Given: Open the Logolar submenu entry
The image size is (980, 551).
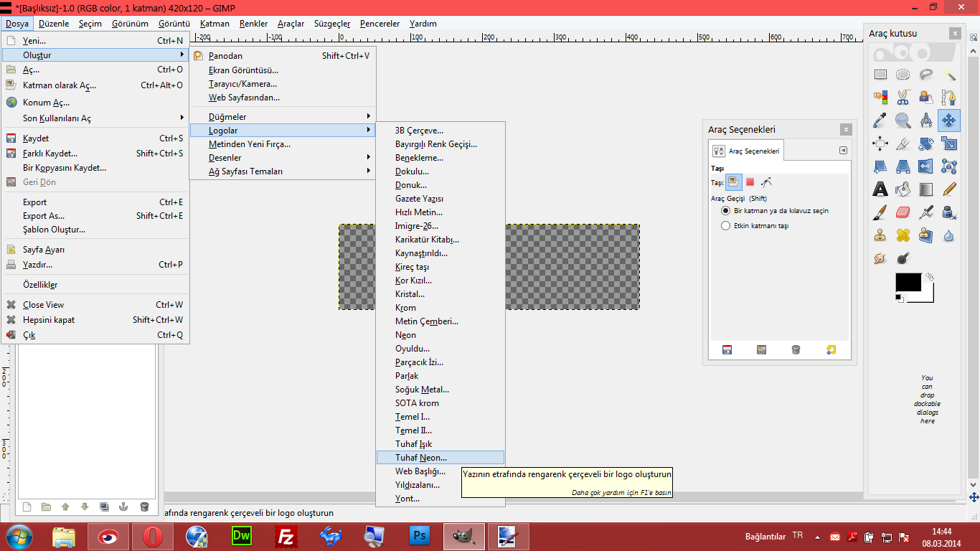Looking at the screenshot, I should 282,130.
